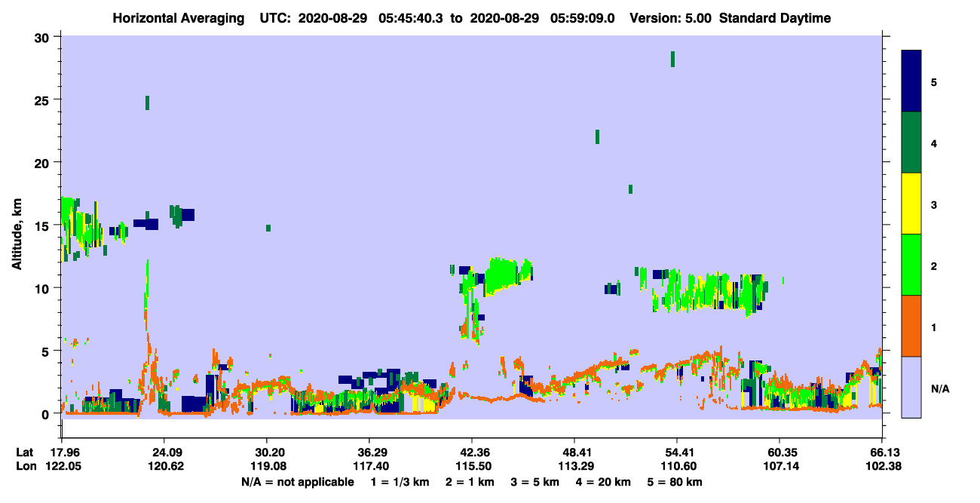Click the 'Lat' row label
980x503 pixels.
tap(24, 452)
